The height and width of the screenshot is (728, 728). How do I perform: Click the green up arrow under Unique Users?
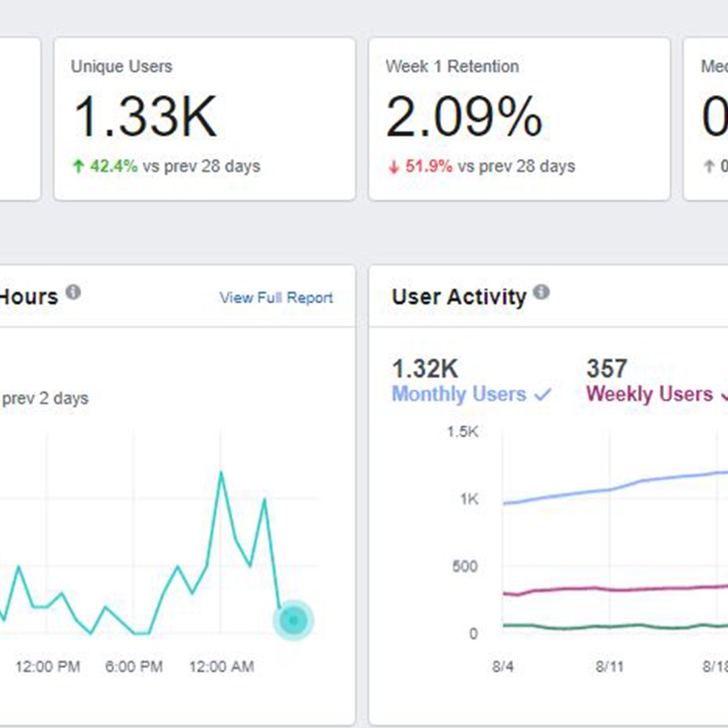78,166
